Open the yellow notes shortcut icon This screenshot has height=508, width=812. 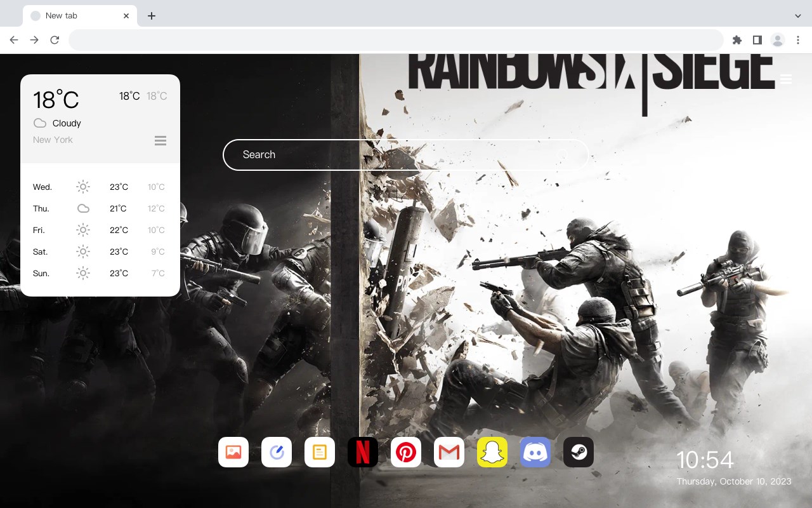click(x=320, y=452)
